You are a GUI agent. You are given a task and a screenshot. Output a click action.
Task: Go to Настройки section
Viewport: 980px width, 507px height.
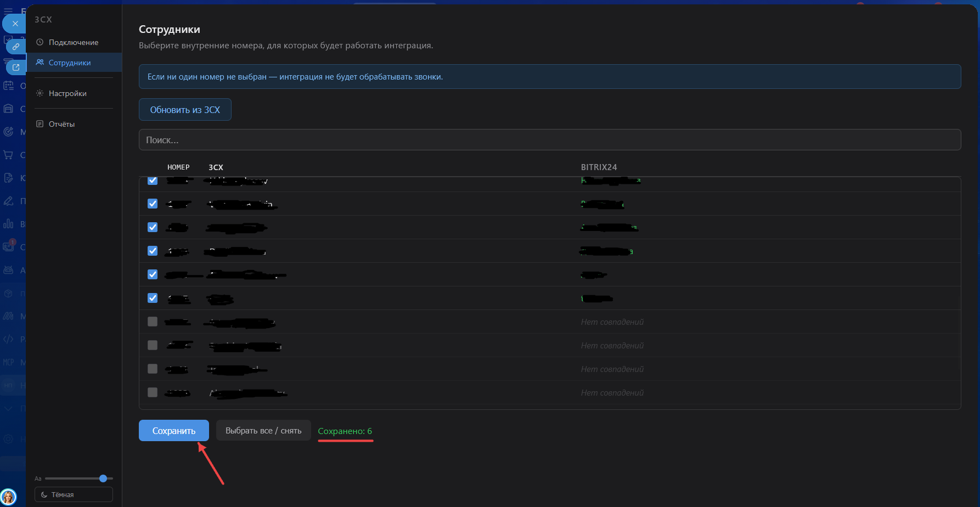[74, 93]
